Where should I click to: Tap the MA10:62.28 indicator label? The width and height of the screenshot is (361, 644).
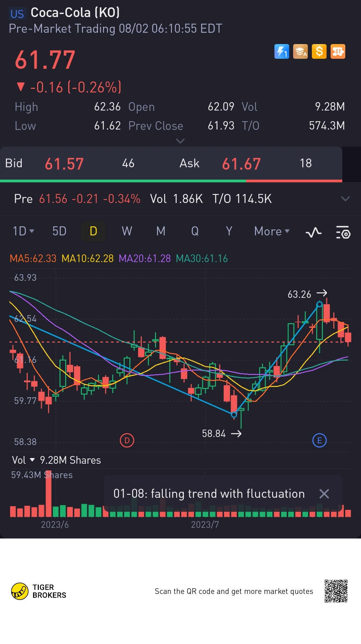point(88,258)
